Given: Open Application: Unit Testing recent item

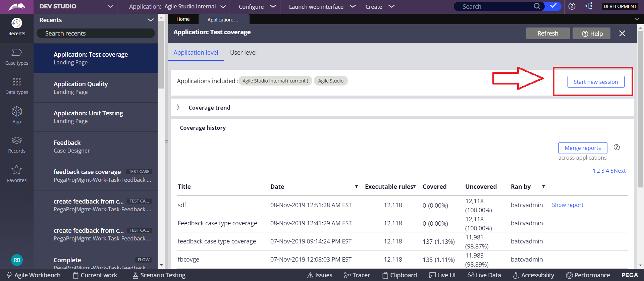Looking at the screenshot, I should [96, 117].
